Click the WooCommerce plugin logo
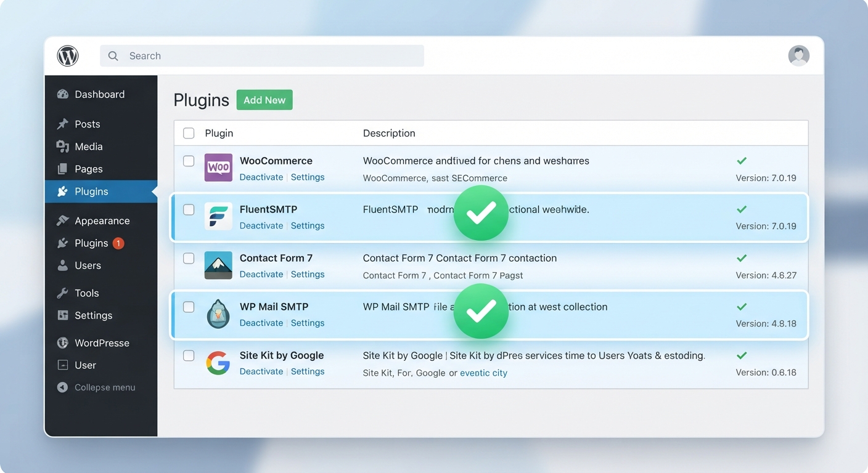Screen dimensions: 868x473 click(218, 168)
